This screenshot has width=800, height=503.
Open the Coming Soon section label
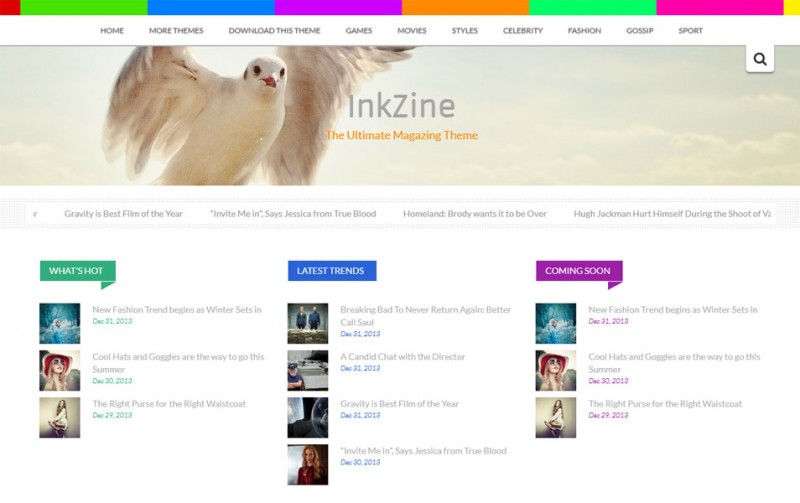point(578,271)
